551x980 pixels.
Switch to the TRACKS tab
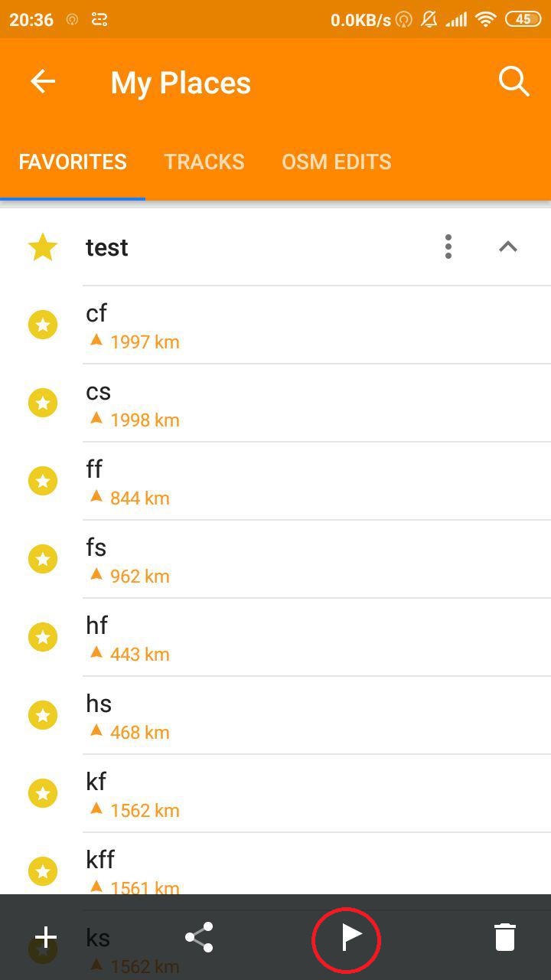(x=204, y=162)
